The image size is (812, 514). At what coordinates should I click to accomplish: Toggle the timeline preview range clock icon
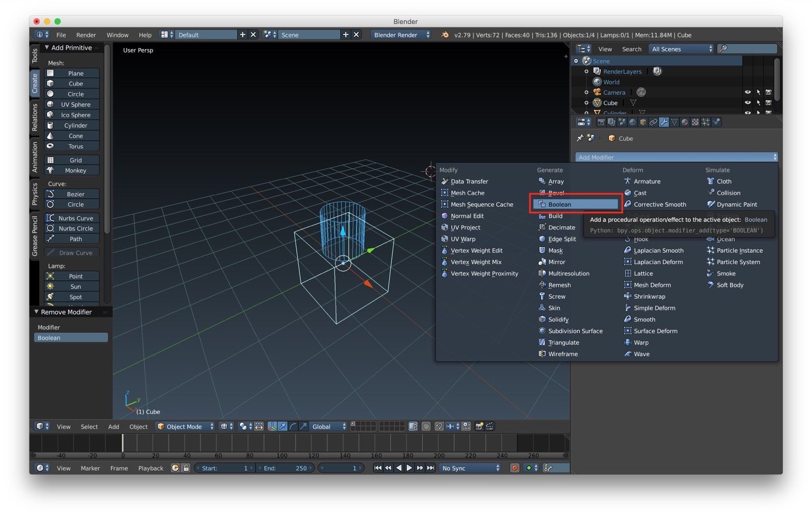(175, 468)
